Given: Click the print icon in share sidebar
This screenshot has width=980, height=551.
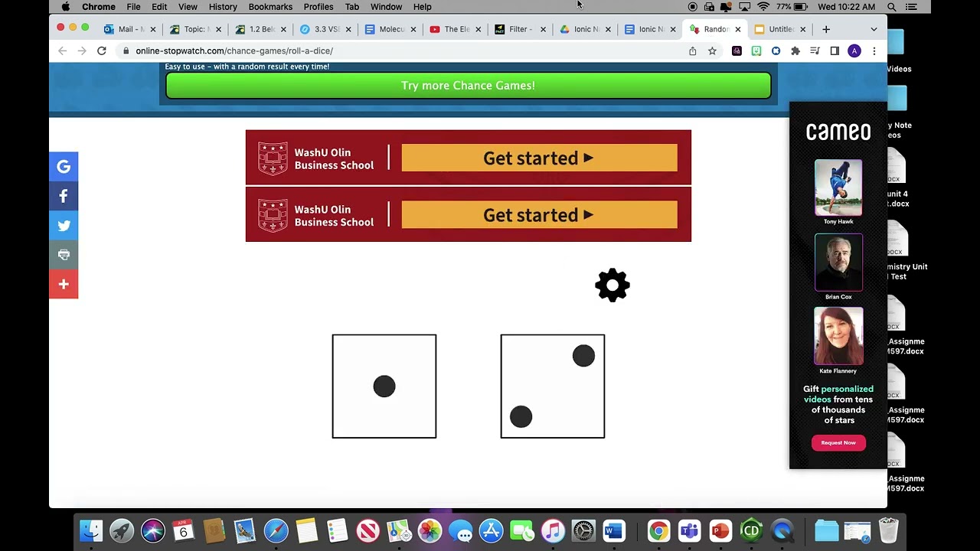Looking at the screenshot, I should tap(64, 255).
